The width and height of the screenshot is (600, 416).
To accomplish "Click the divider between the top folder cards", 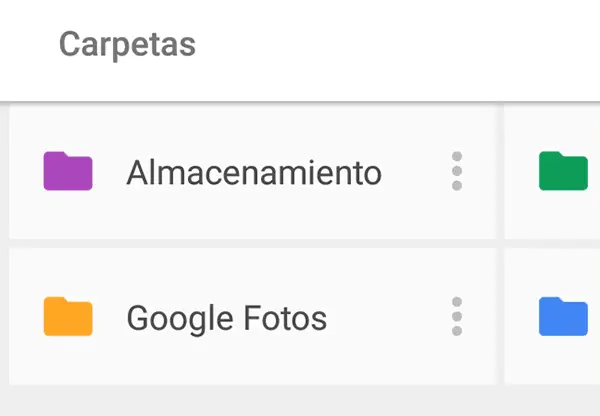I will coord(500,172).
